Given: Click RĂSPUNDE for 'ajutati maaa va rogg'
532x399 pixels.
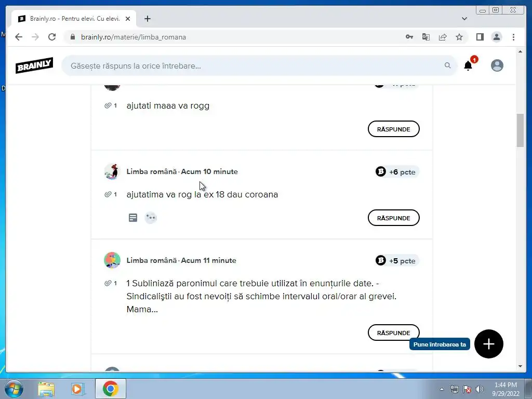Looking at the screenshot, I should click(394, 129).
